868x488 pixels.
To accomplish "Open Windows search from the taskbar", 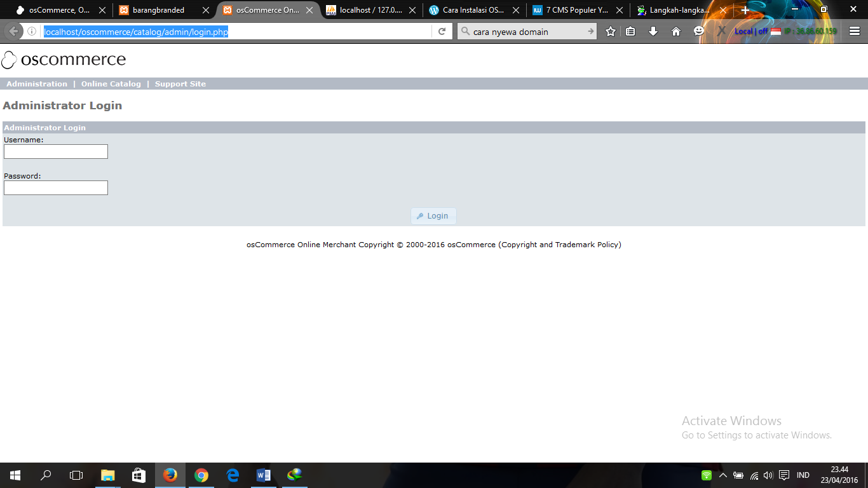I will (46, 475).
